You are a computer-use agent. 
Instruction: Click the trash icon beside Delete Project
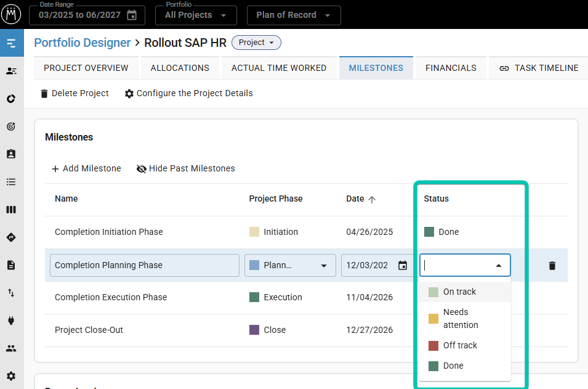coord(44,94)
